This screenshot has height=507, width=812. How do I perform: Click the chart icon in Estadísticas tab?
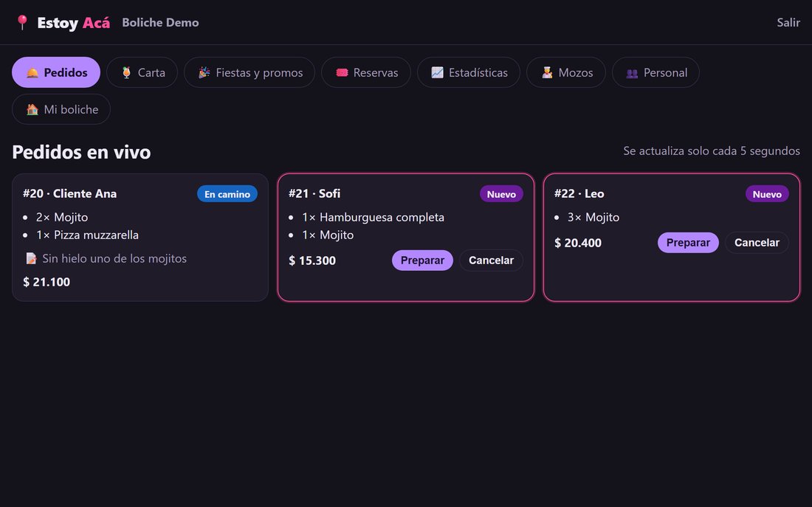(437, 72)
